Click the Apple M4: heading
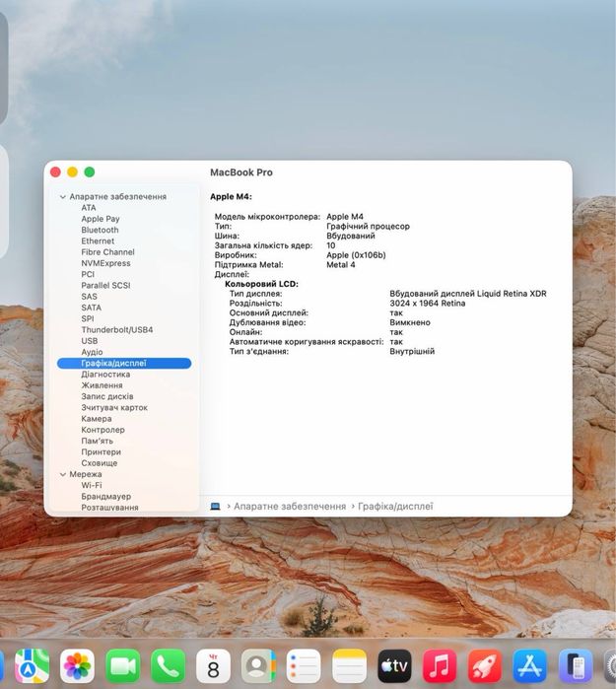 231,197
